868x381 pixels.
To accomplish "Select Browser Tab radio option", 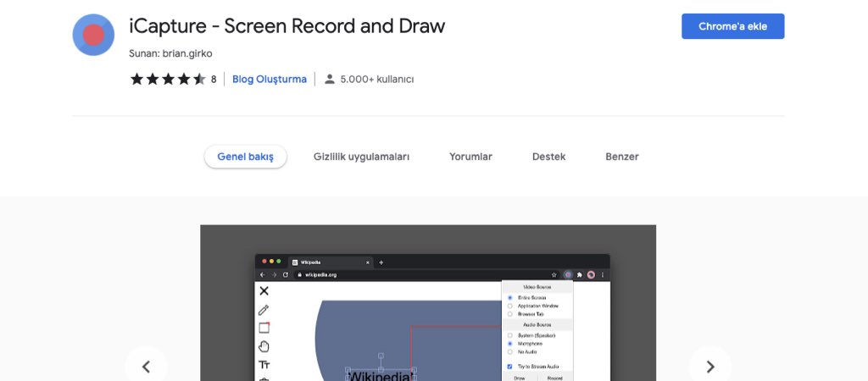I will click(509, 314).
